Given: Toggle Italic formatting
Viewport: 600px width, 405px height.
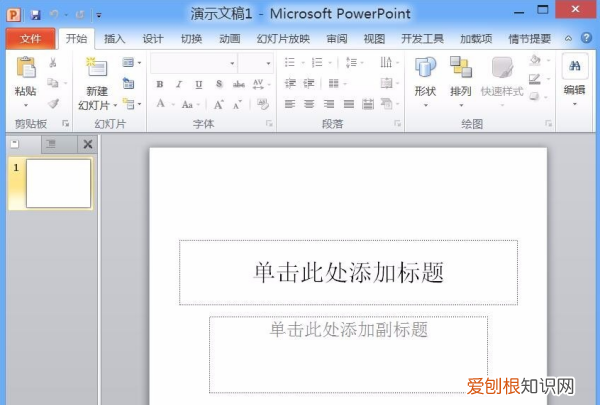Looking at the screenshot, I should click(179, 84).
